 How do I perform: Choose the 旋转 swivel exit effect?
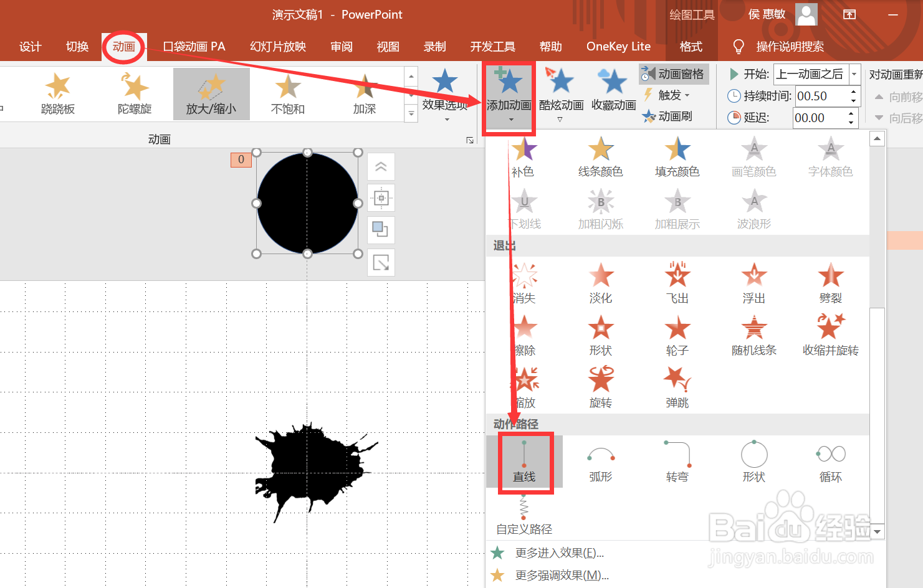click(x=601, y=388)
